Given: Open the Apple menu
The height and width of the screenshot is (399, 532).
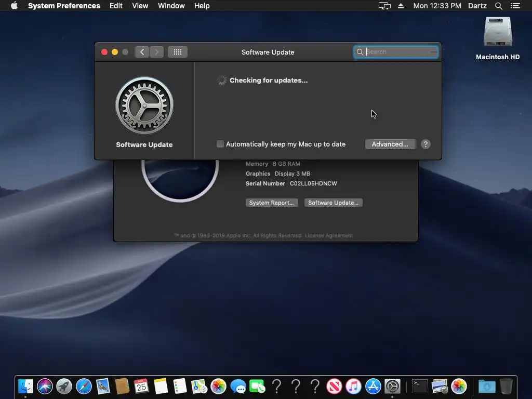Looking at the screenshot, I should tap(14, 6).
